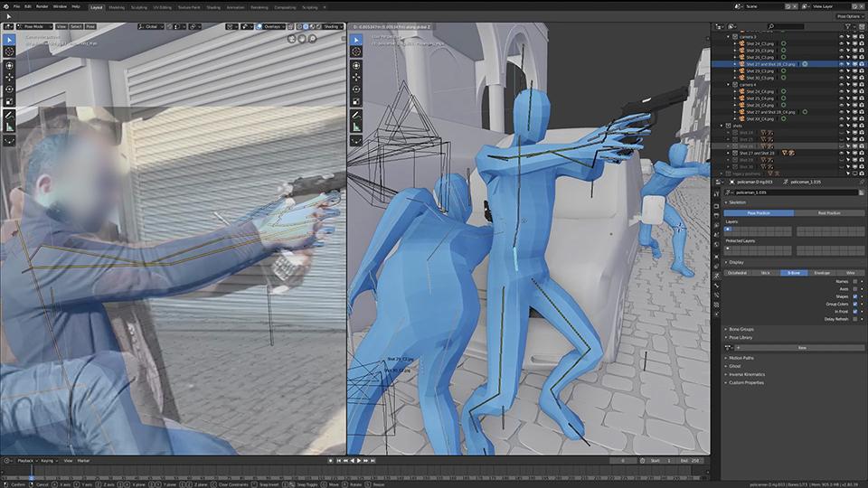Select the Cursor tool in left viewport
The image size is (868, 488).
click(10, 52)
